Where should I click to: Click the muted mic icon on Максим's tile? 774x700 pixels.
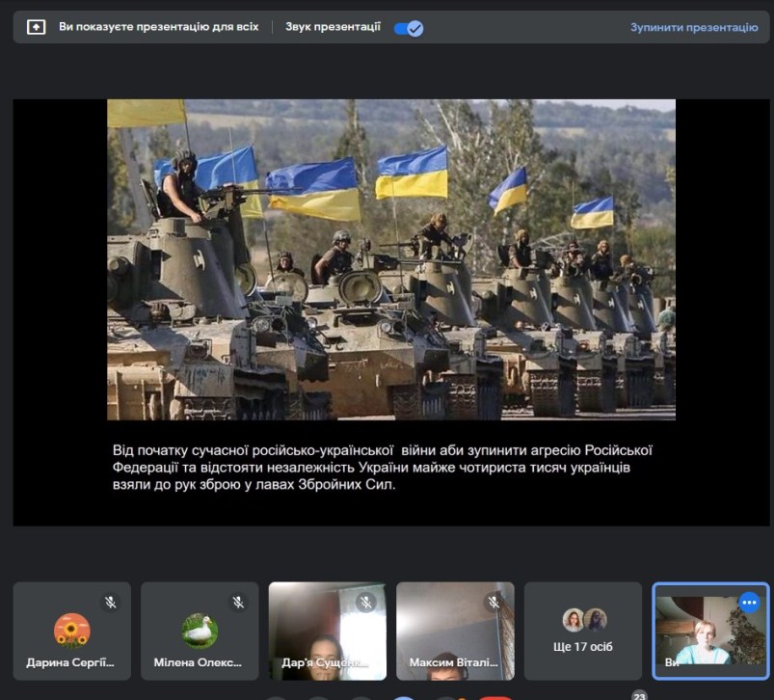tap(494, 603)
